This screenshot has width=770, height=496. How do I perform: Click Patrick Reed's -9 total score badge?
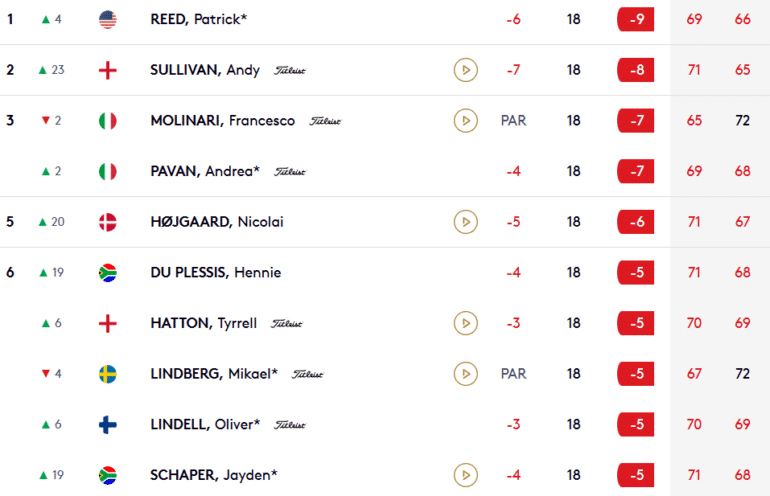click(636, 19)
